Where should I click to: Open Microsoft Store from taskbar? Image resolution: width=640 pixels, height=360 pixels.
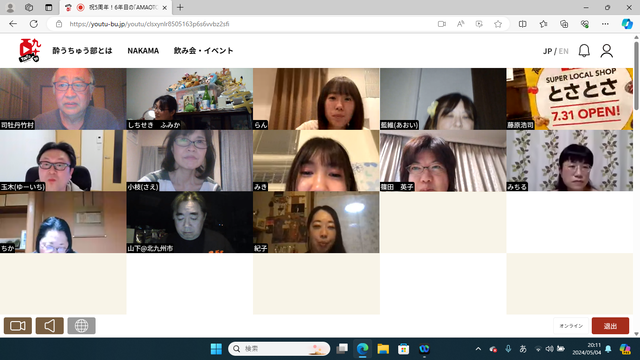tap(403, 349)
